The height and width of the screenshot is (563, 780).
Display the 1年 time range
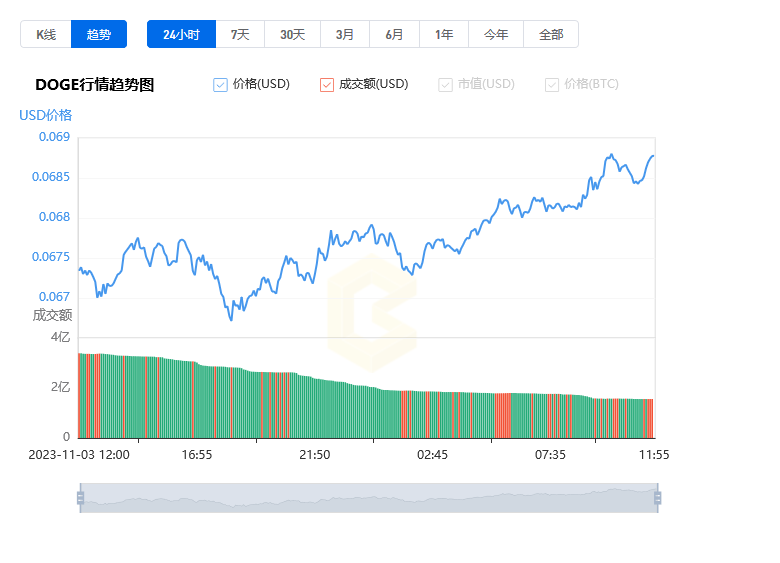444,34
